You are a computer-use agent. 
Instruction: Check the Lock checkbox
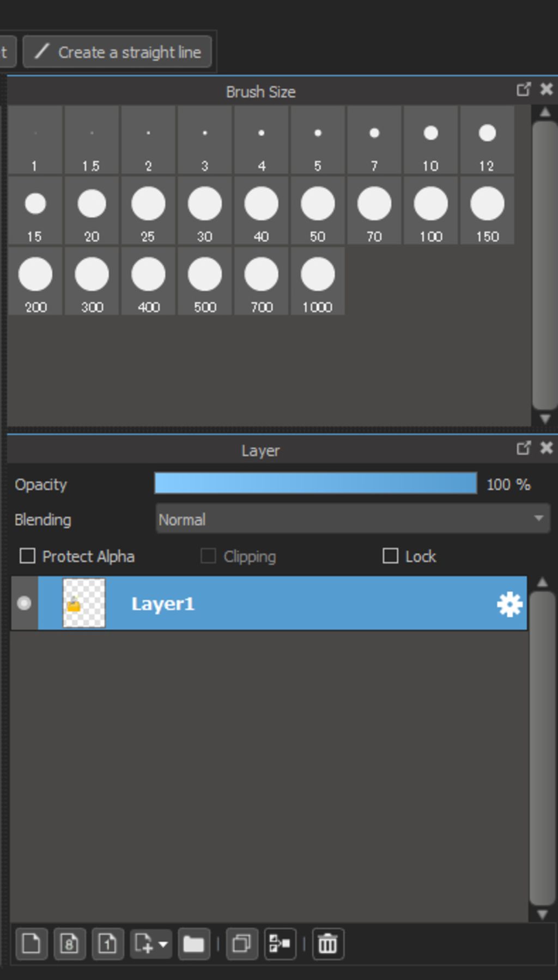coord(390,556)
